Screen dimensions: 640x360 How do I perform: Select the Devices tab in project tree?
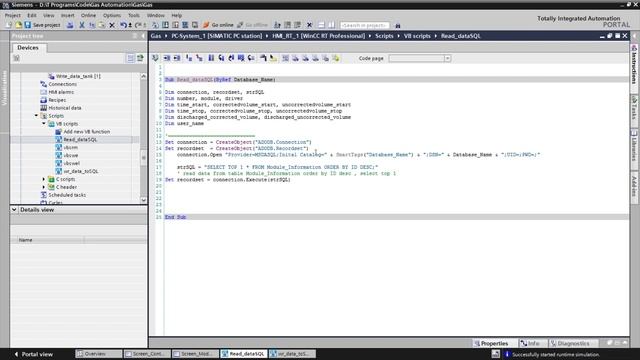coord(28,48)
